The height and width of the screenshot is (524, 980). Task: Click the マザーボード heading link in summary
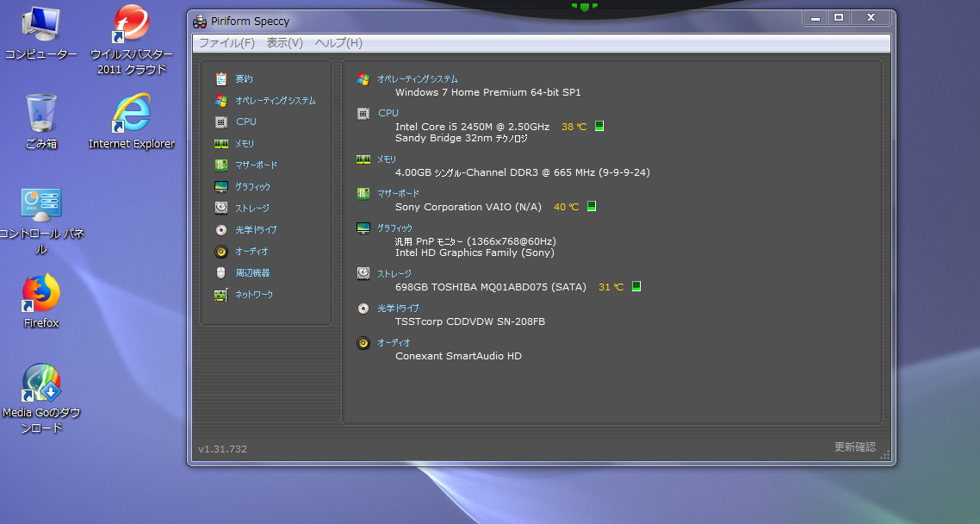[x=398, y=194]
